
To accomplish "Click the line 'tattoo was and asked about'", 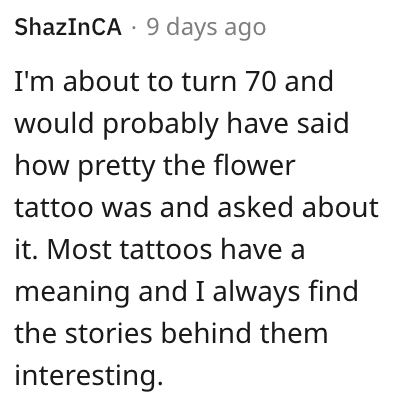I will (196, 207).
